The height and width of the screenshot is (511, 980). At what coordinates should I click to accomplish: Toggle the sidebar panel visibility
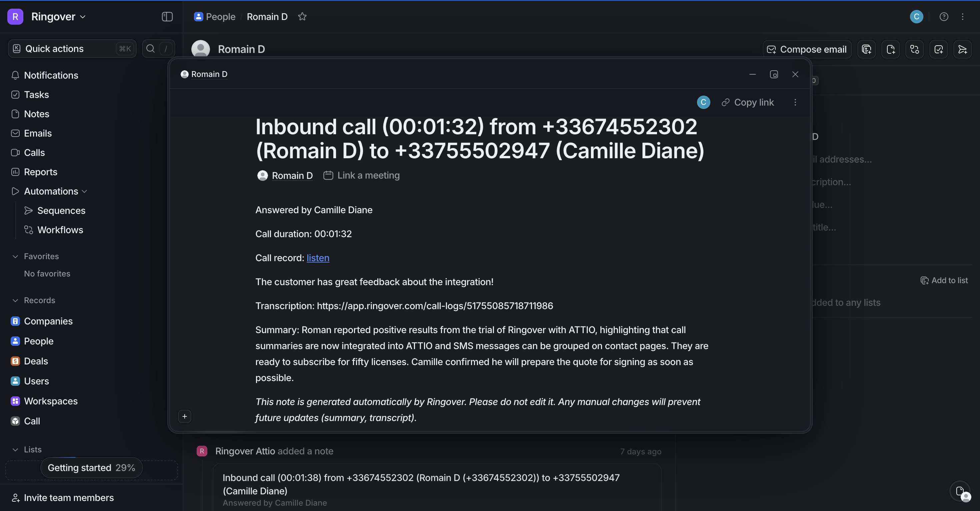(167, 17)
